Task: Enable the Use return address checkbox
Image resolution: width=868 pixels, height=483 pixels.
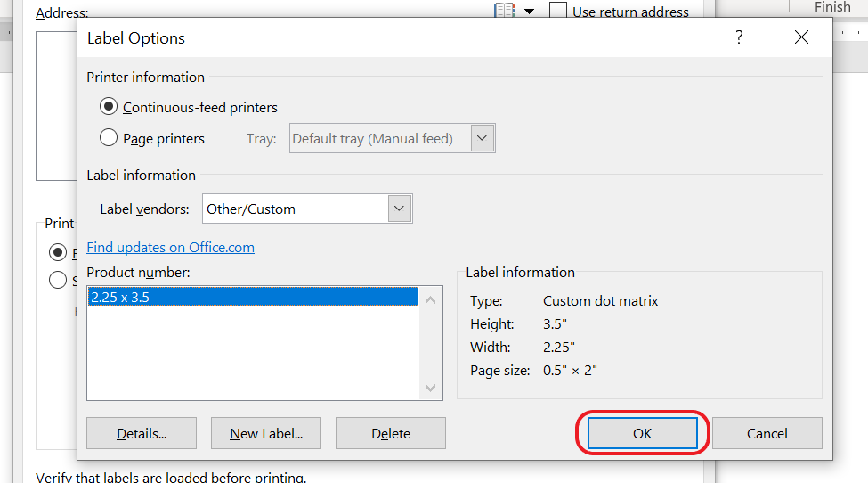Action: [x=558, y=12]
